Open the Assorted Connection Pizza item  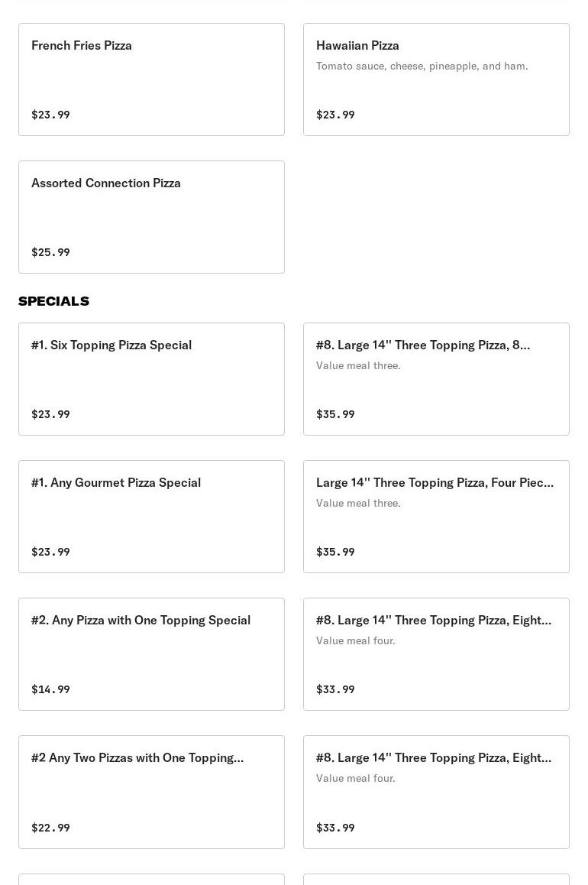coord(151,217)
